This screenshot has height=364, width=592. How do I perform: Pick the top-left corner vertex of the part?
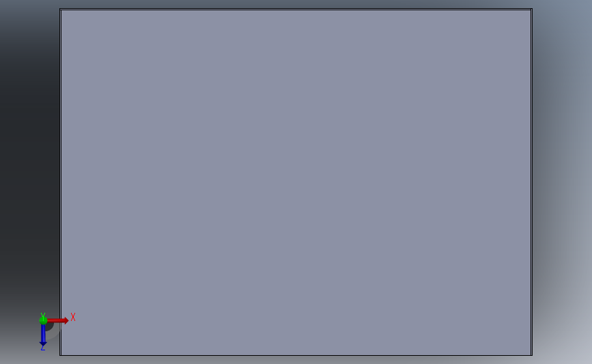[x=60, y=9]
